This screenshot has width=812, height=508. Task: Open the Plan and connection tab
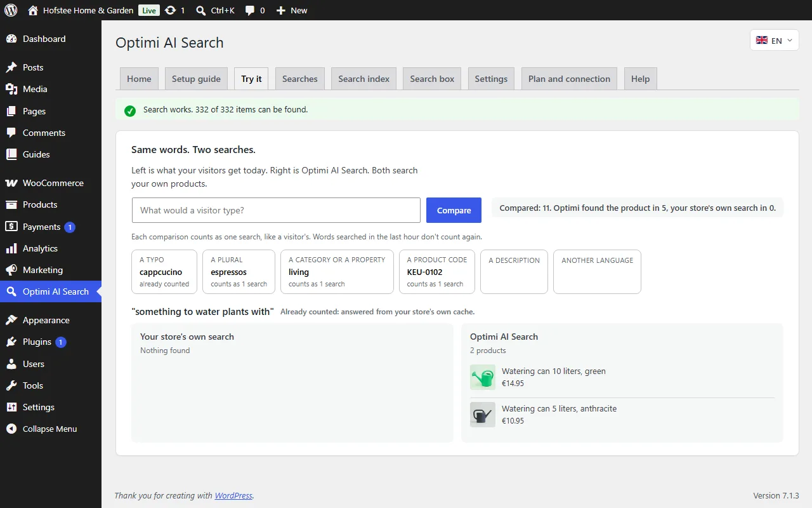point(569,79)
